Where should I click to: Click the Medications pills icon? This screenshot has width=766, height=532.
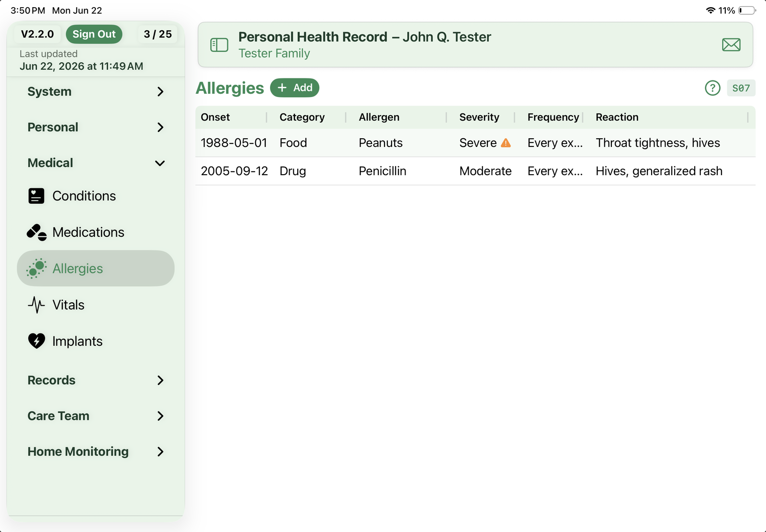37,233
